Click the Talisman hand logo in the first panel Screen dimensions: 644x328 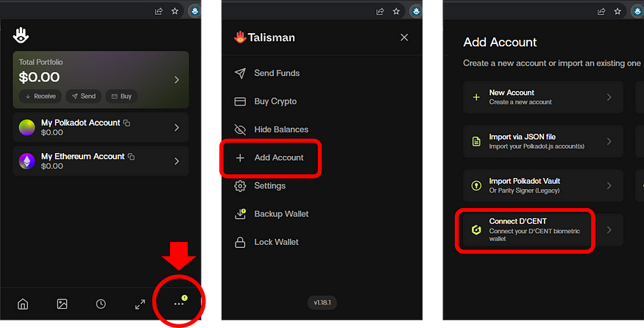pos(21,35)
